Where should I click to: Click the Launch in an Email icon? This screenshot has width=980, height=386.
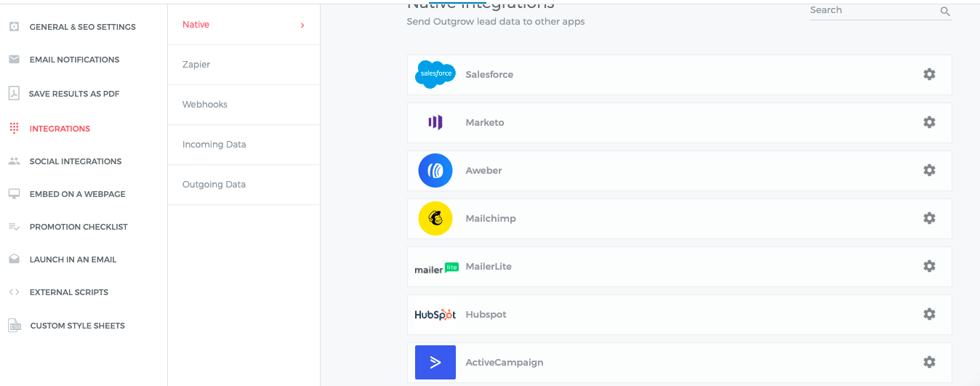pos(14,260)
